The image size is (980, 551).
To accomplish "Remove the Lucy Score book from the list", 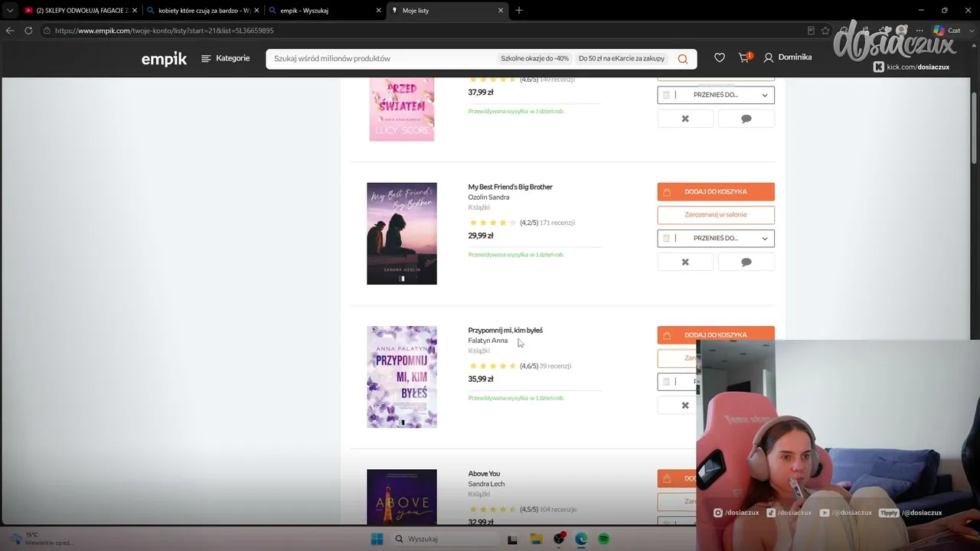I will 685,119.
